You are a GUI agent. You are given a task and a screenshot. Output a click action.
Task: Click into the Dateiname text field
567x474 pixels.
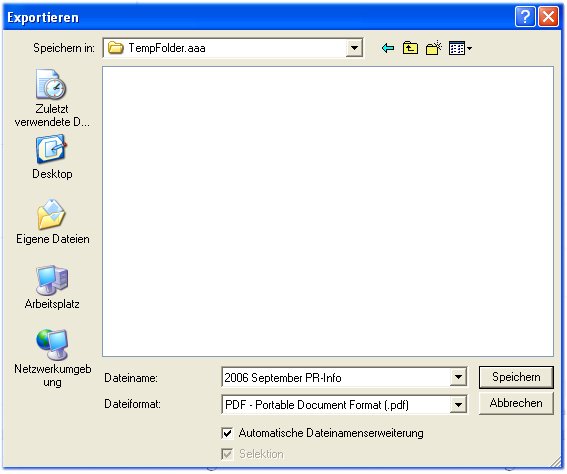coord(336,377)
